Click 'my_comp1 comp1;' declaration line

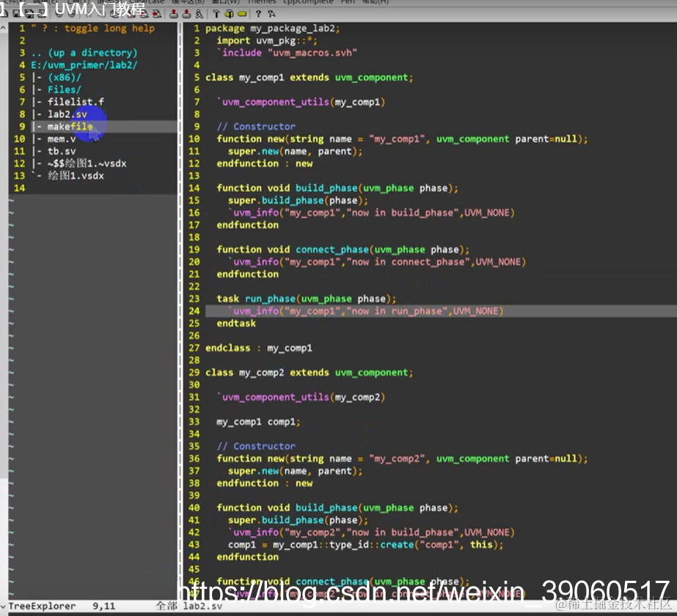[x=258, y=422]
